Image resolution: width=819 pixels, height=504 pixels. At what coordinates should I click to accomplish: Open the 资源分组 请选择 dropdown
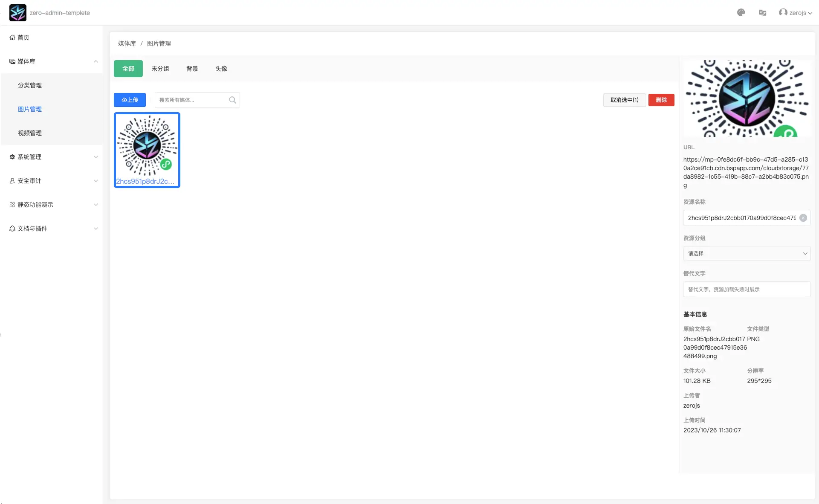point(747,253)
